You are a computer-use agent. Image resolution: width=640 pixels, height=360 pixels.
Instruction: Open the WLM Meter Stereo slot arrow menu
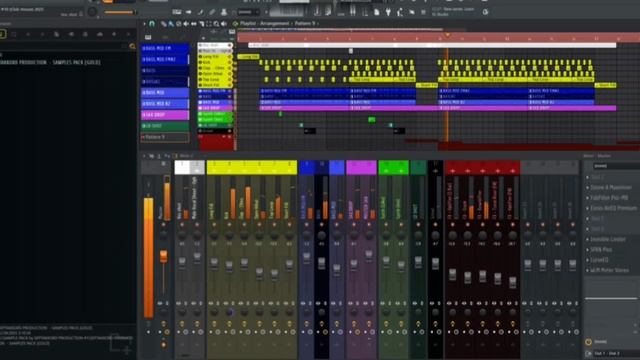point(587,270)
